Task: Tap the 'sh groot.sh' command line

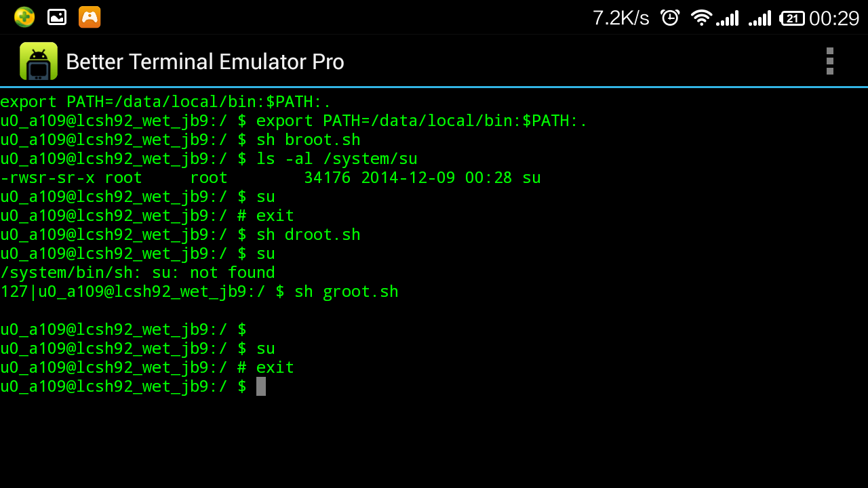Action: click(x=199, y=291)
